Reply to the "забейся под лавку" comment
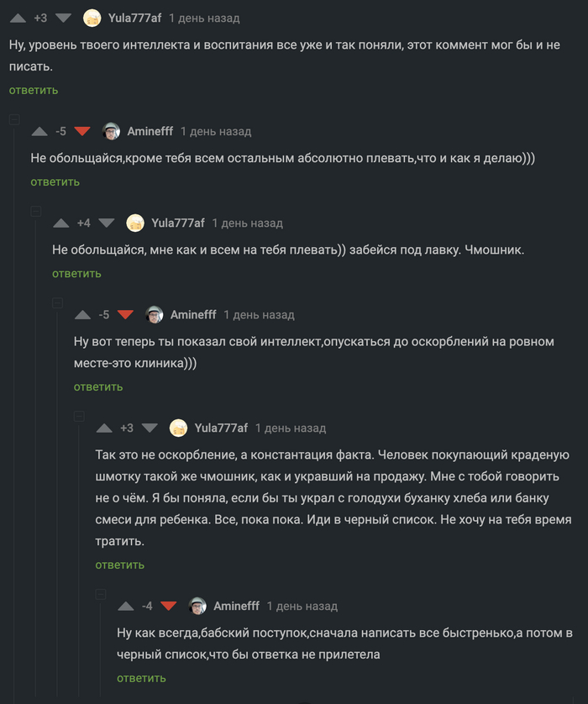This screenshot has height=704, width=588. click(76, 273)
